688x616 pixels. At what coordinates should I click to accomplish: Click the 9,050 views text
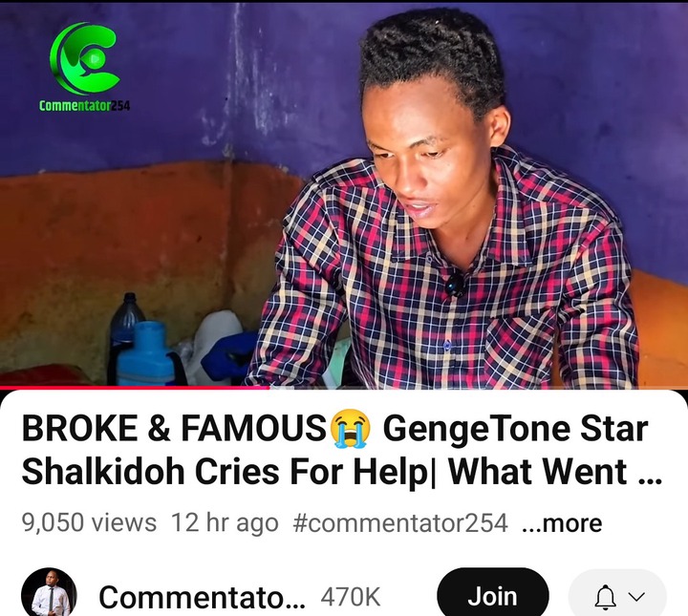89,523
